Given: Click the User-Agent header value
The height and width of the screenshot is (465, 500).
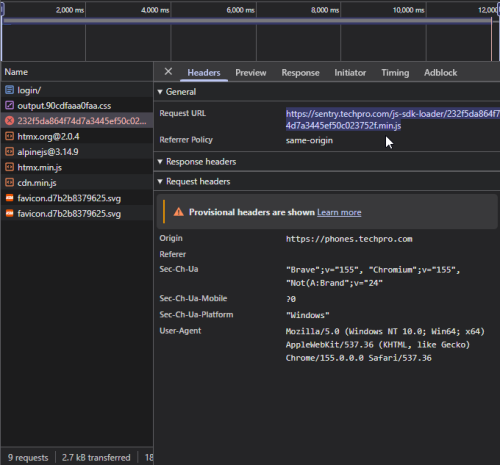Looking at the screenshot, I should 385,344.
